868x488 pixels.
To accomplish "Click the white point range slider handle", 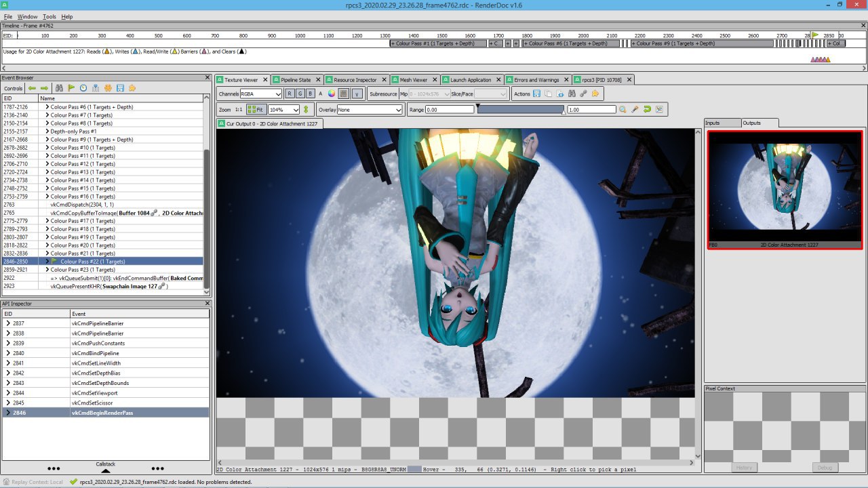I will [564, 113].
